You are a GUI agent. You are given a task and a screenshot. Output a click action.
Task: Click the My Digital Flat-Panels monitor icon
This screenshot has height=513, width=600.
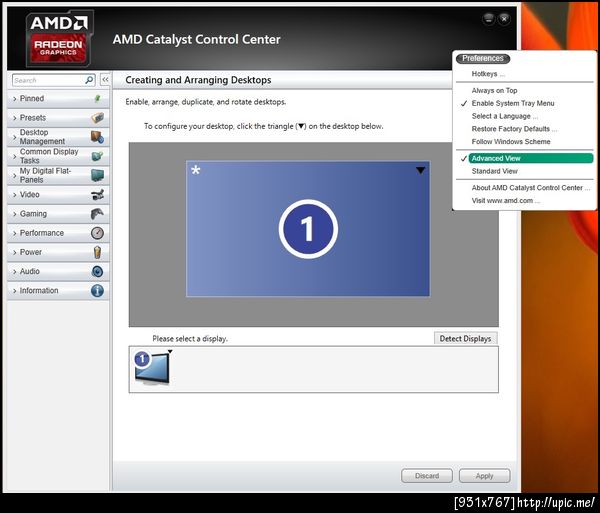97,175
